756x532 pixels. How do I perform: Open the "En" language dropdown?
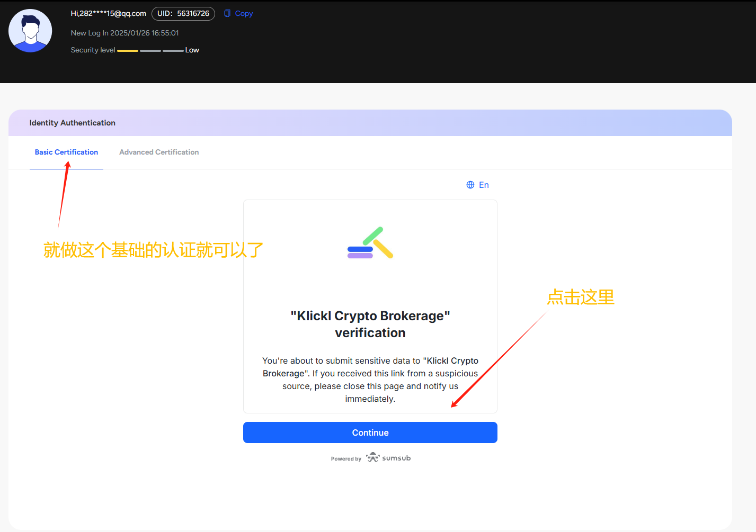[x=484, y=185]
